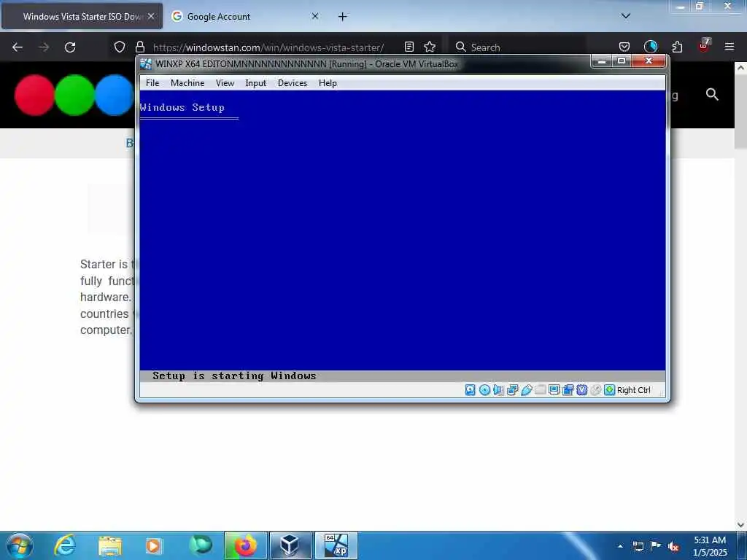Screen dimensions: 747x560
Task: Click the shared folders icon in VirtualBox status bar
Action: [540, 390]
